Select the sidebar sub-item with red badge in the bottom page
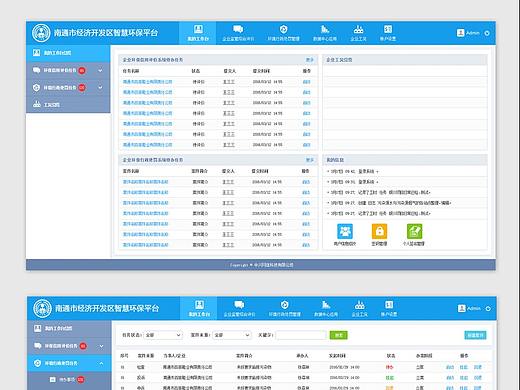 point(69,380)
